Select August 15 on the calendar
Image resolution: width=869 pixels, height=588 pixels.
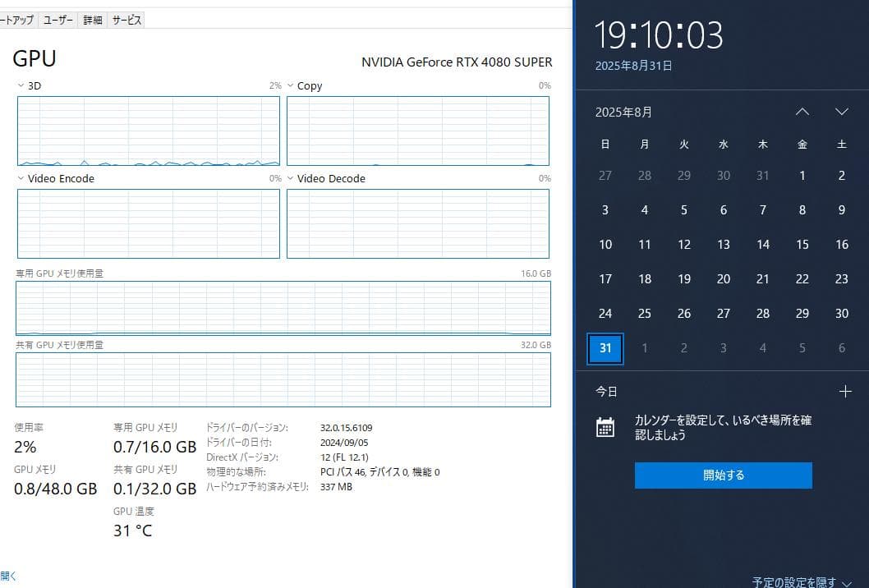point(802,244)
